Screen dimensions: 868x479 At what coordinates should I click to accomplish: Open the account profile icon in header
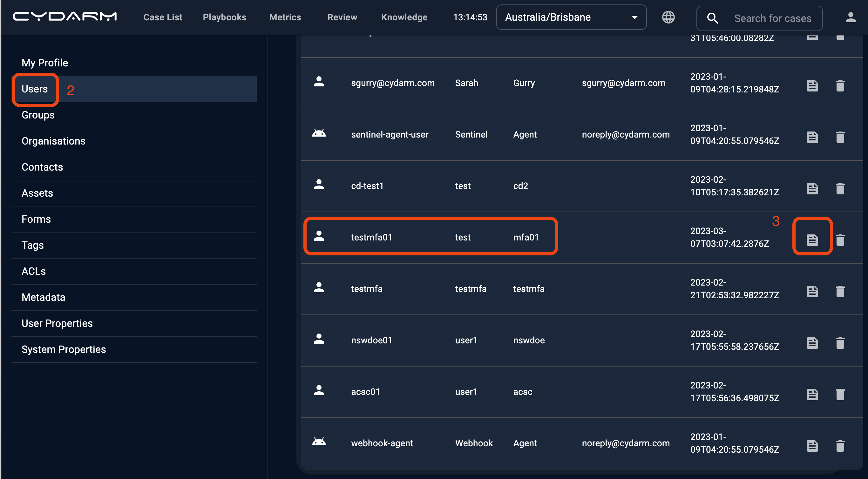[851, 17]
